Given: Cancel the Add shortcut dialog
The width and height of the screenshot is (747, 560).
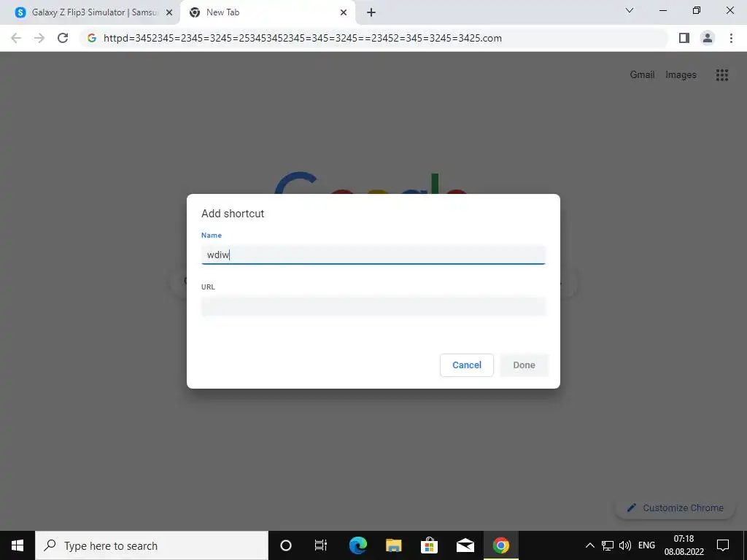Looking at the screenshot, I should 466,365.
